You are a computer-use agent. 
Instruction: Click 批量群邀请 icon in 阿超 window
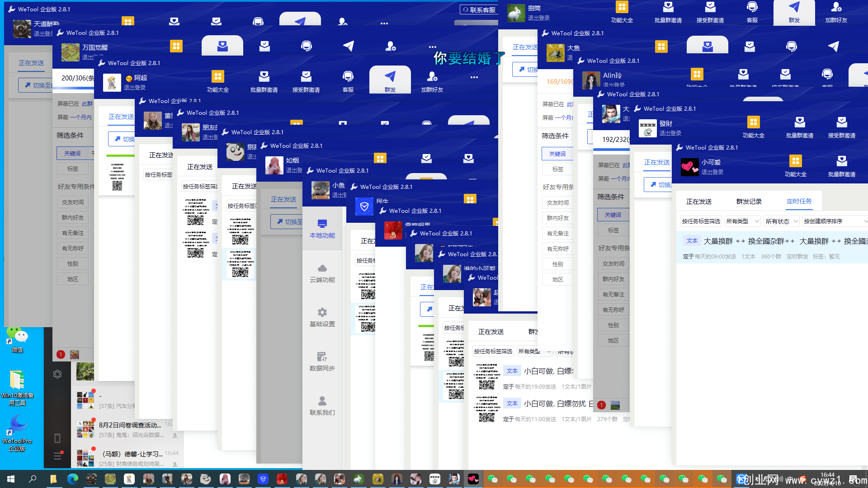(264, 81)
